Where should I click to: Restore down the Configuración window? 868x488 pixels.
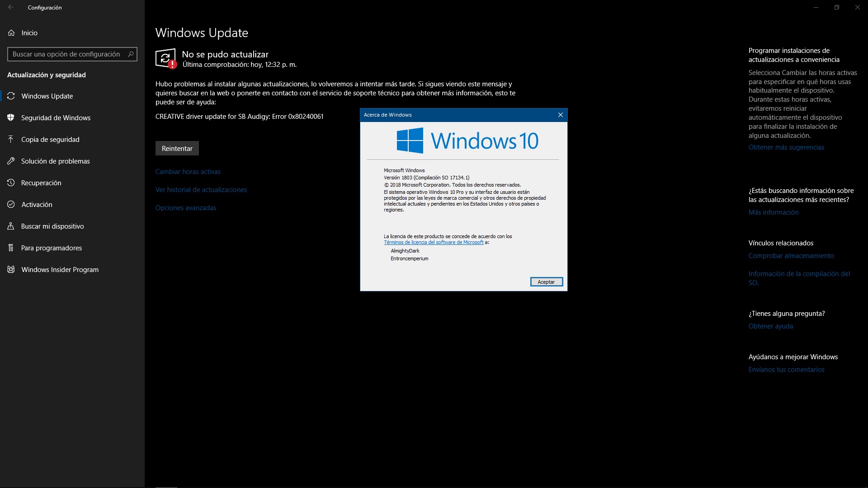tap(837, 7)
